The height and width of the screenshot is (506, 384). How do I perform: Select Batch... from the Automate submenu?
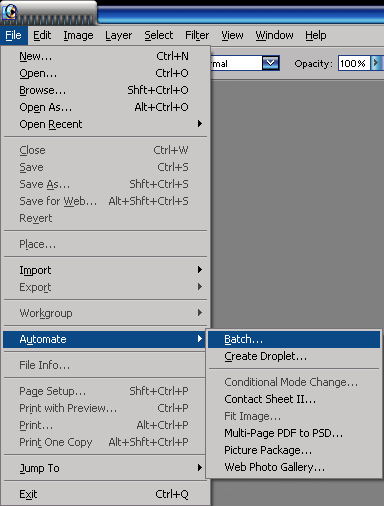[294, 339]
